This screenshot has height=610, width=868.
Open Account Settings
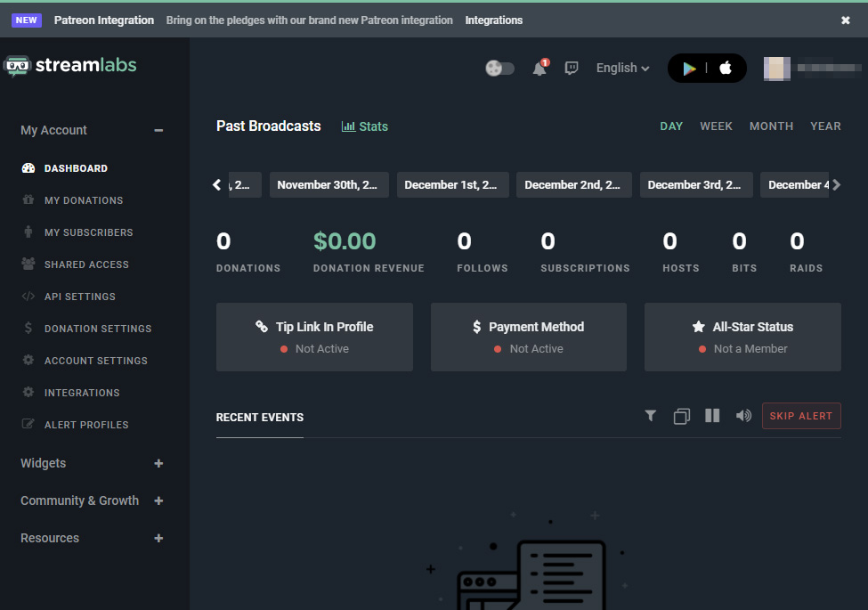pos(96,361)
